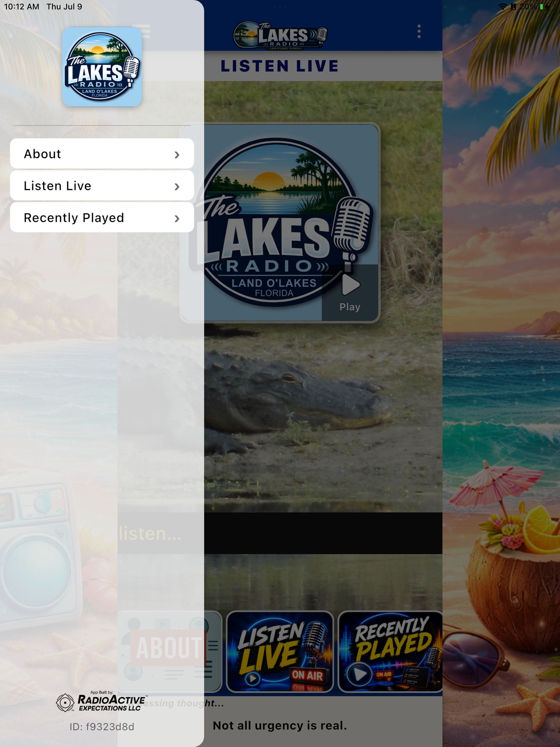Open the About tile at bottom

click(170, 651)
